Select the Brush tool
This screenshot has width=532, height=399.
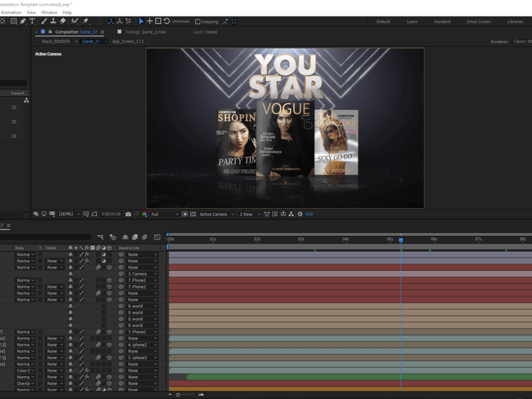(x=44, y=21)
